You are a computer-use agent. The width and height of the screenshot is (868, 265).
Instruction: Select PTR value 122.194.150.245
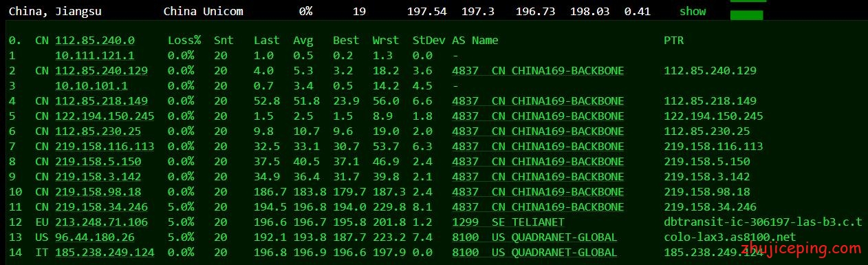(714, 116)
